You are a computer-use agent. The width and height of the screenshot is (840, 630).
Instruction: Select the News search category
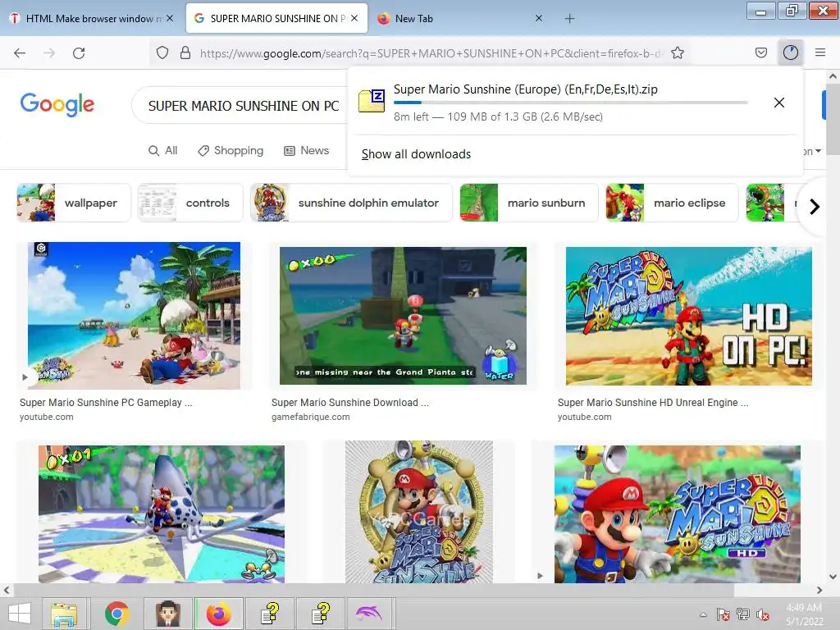point(306,151)
